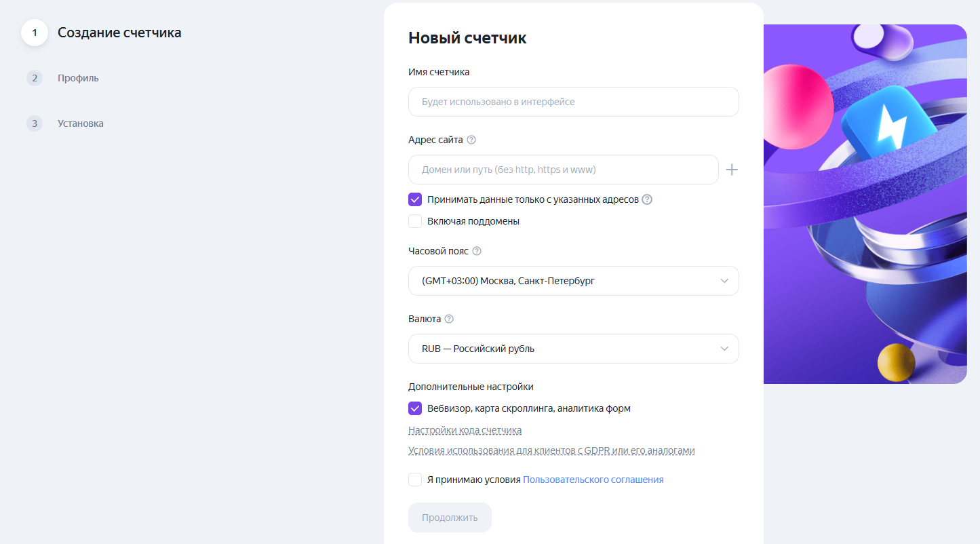Click the help icon next to Валюта
Viewport: 980px width, 544px height.
[449, 319]
